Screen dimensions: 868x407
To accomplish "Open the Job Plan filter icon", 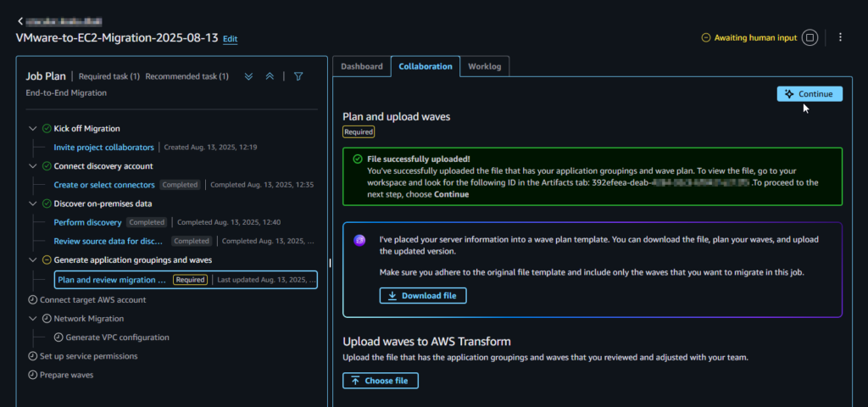I will point(298,76).
